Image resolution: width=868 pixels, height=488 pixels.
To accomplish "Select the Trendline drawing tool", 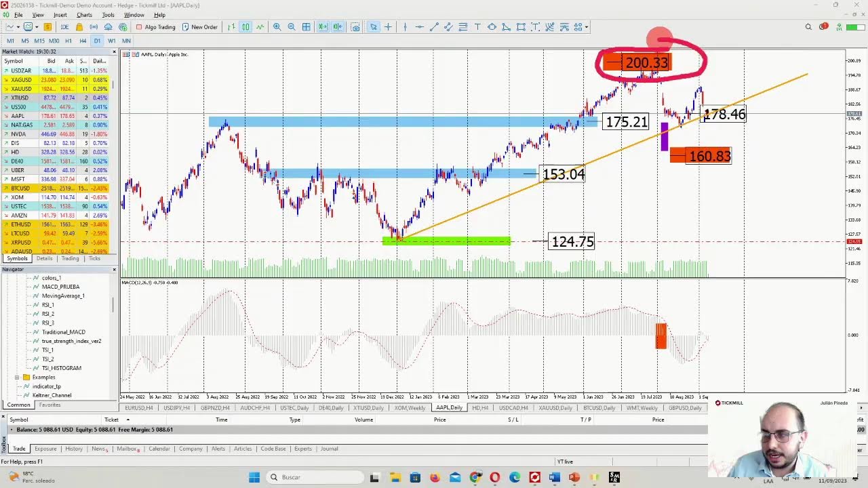I will [434, 27].
